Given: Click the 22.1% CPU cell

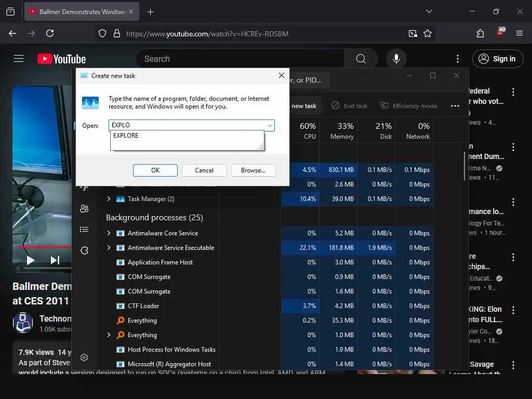Looking at the screenshot, I should point(308,248).
